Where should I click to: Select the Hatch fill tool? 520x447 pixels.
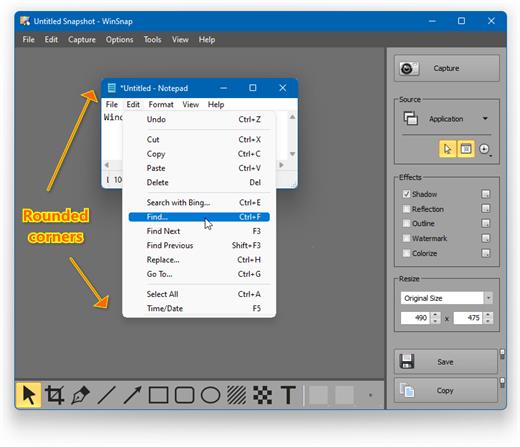tap(236, 395)
